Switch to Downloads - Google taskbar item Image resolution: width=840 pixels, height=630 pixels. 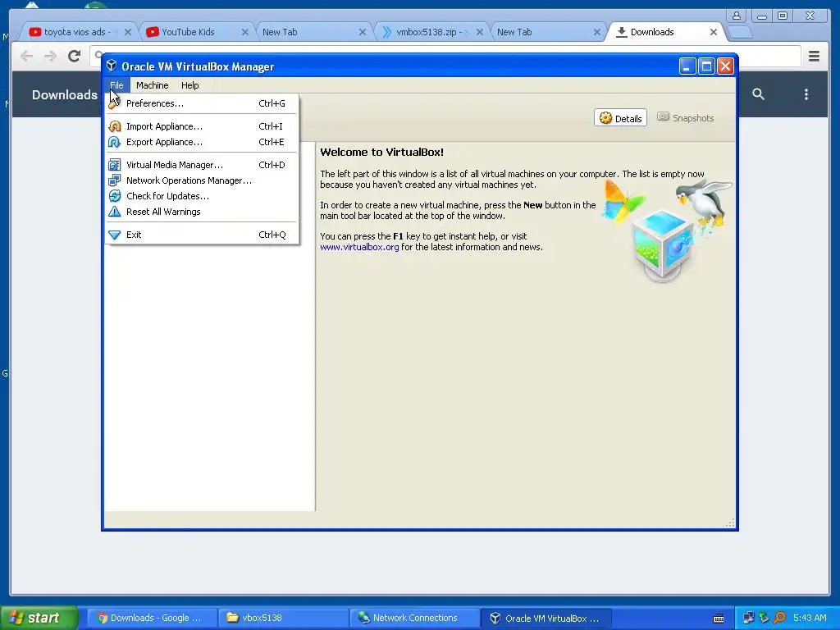click(152, 618)
